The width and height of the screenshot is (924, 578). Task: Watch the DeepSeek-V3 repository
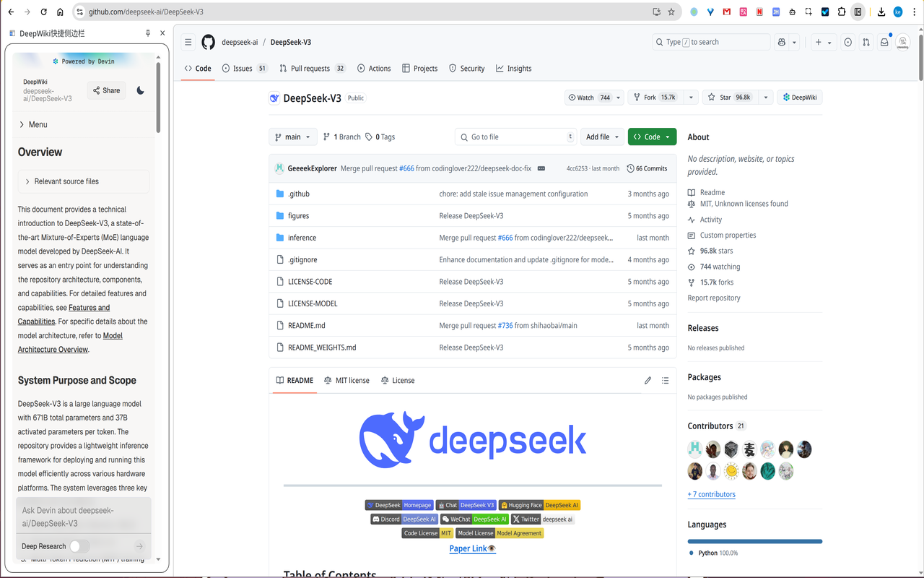pos(590,97)
